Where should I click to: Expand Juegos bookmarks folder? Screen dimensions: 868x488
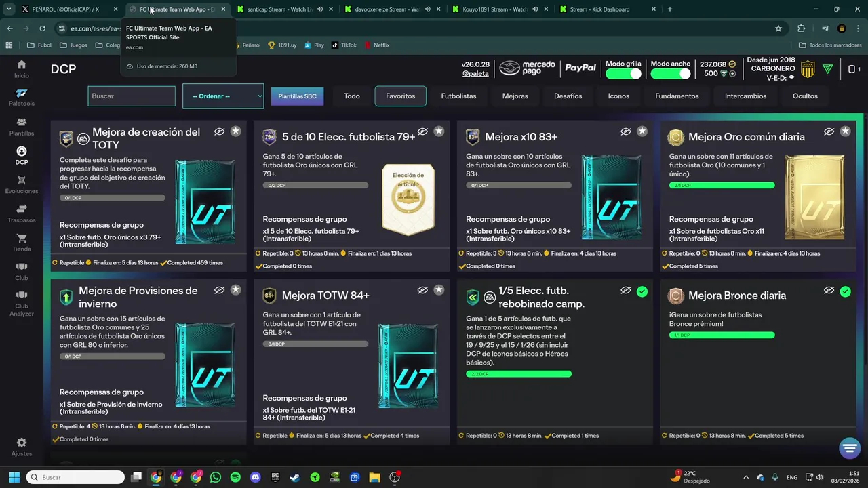[x=73, y=45]
